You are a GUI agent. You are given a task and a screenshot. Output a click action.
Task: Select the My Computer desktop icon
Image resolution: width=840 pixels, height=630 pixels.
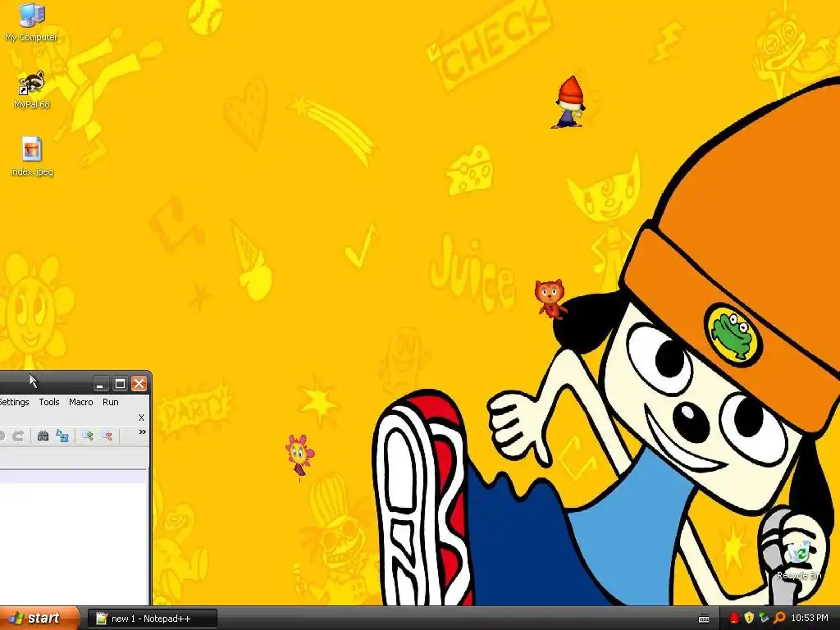point(32,22)
